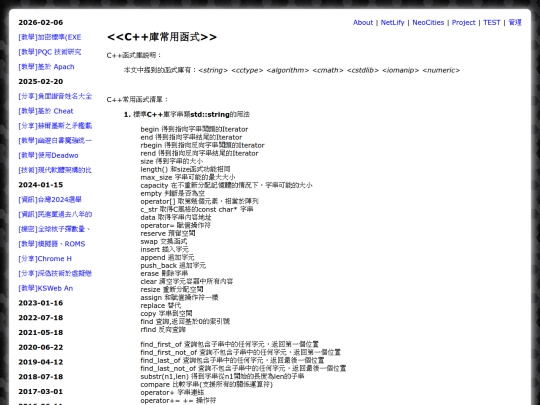Click the 'append' function line
Image resolution: width=540 pixels, height=405 pixels.
(x=167, y=258)
